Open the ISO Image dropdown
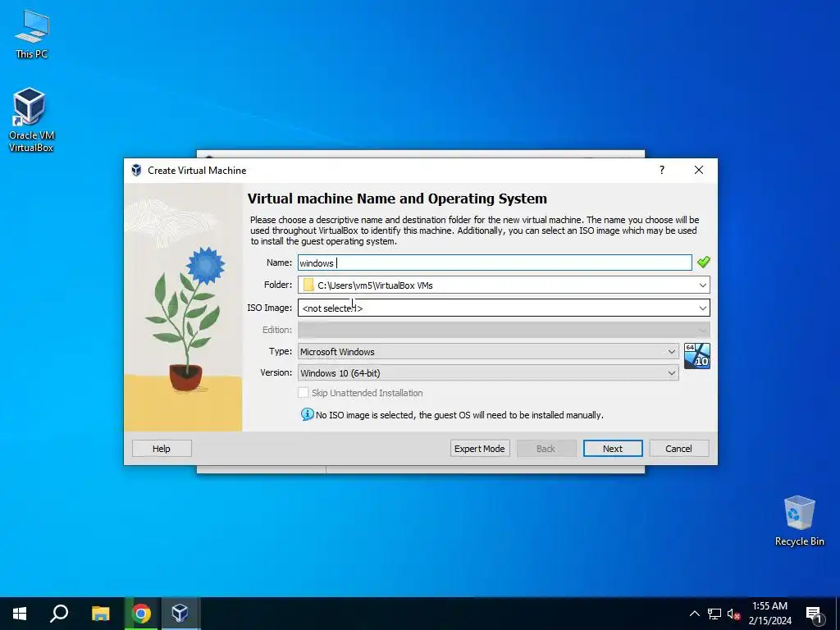The image size is (840, 630). (x=504, y=308)
